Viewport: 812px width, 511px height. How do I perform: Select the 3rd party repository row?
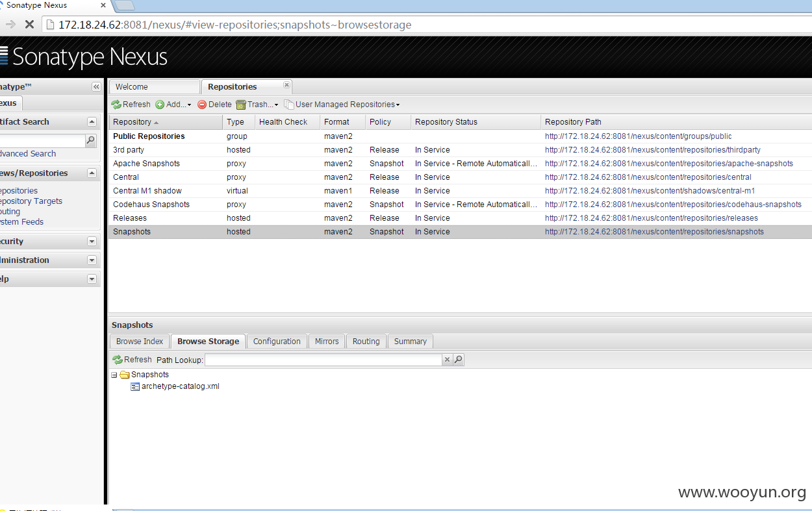tap(460, 150)
